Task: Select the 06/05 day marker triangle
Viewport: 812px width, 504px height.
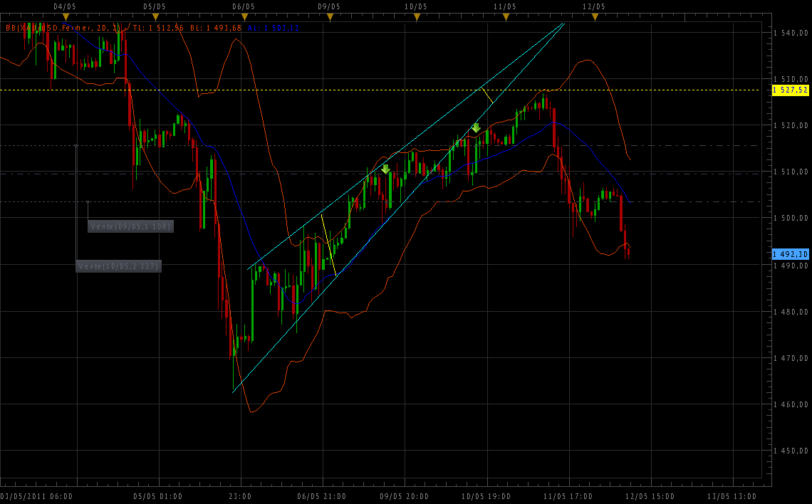Action: (244, 16)
